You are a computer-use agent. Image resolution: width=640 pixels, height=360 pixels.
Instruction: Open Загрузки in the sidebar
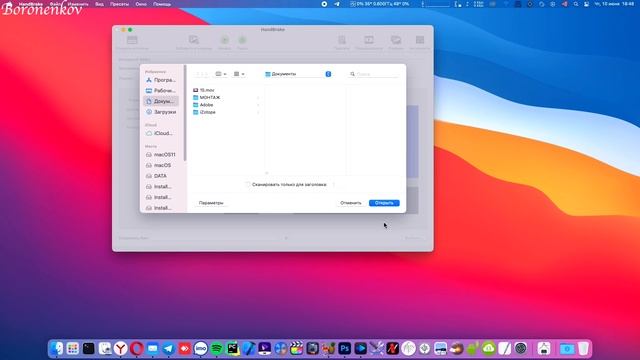point(161,112)
